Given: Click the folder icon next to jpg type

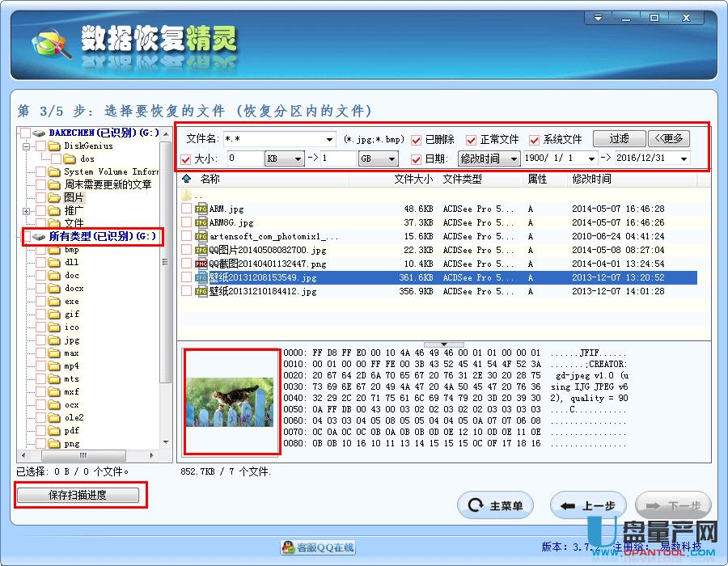Looking at the screenshot, I should click(x=53, y=340).
